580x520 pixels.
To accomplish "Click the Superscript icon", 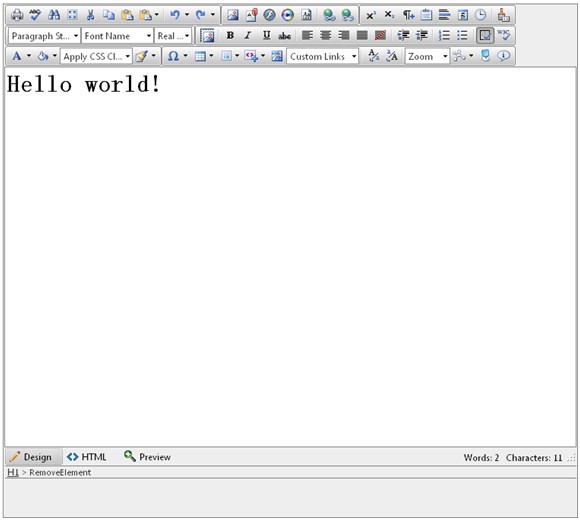I will [370, 15].
